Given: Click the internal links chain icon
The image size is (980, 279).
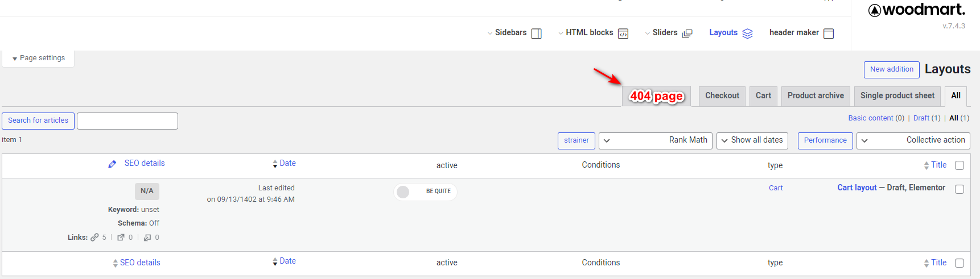Looking at the screenshot, I should (94, 238).
